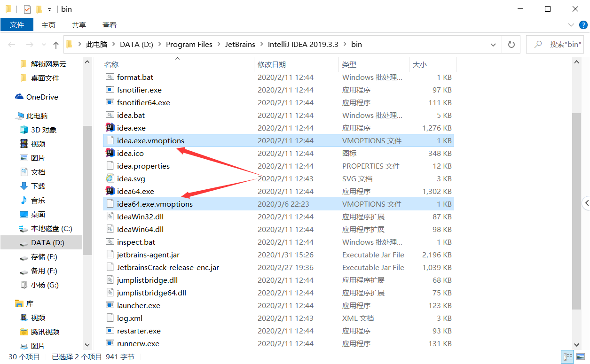The width and height of the screenshot is (590, 364).
Task: Open 音乐 folder in sidebar
Action: [32, 200]
